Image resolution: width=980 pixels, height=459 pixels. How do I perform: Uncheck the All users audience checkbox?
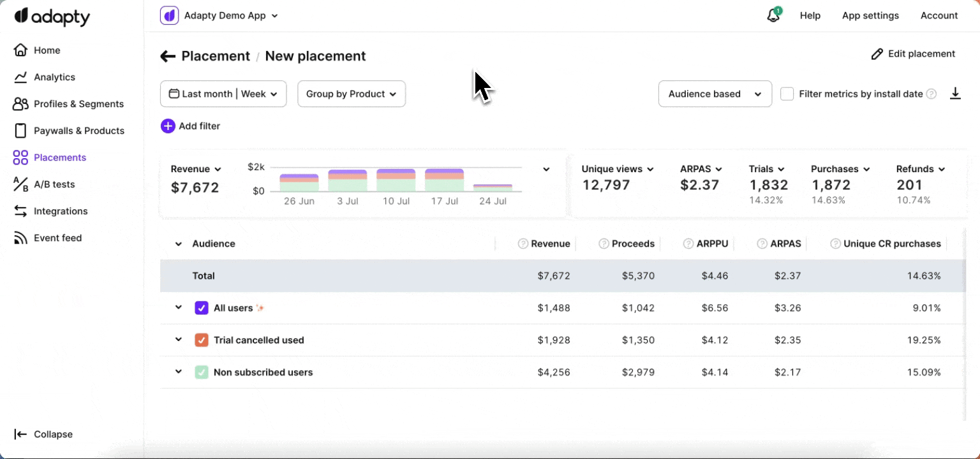pyautogui.click(x=202, y=308)
